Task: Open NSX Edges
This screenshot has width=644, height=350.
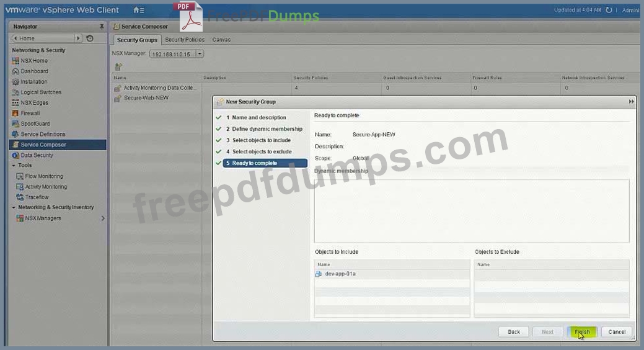Action: pos(35,102)
